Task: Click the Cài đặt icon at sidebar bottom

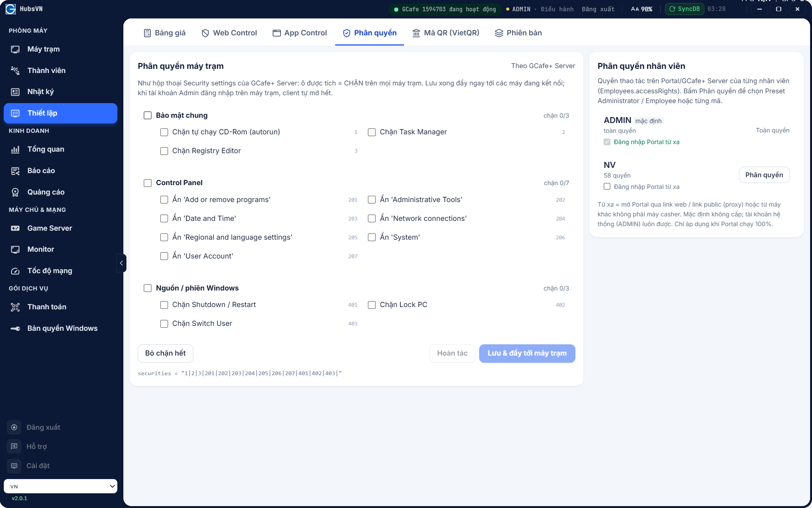Action: click(x=14, y=465)
